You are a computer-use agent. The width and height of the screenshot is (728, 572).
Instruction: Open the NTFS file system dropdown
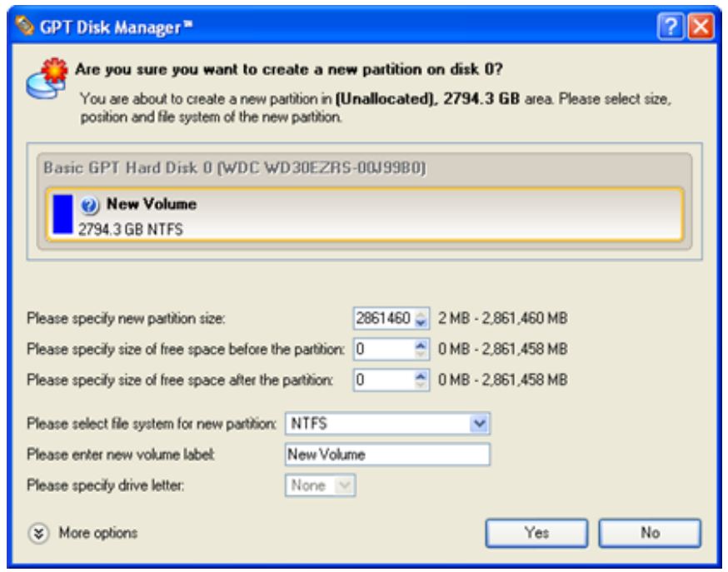(x=477, y=424)
